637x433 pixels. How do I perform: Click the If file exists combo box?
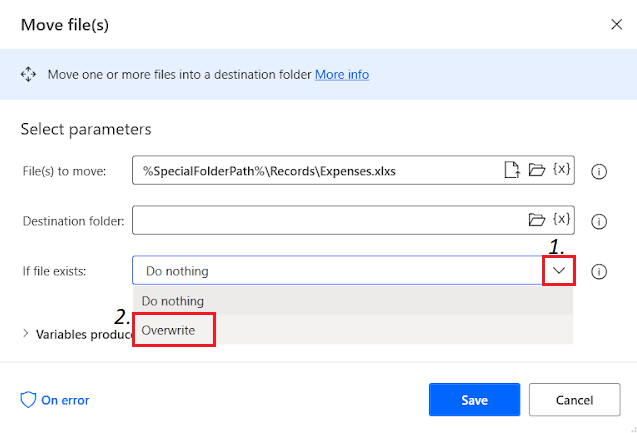pos(338,271)
